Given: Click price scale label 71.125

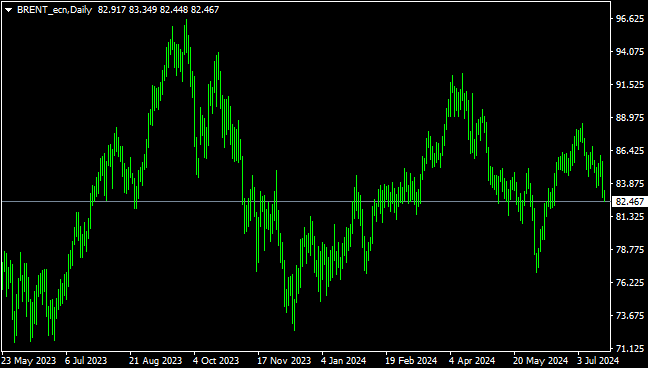Looking at the screenshot, I should 630,349.
